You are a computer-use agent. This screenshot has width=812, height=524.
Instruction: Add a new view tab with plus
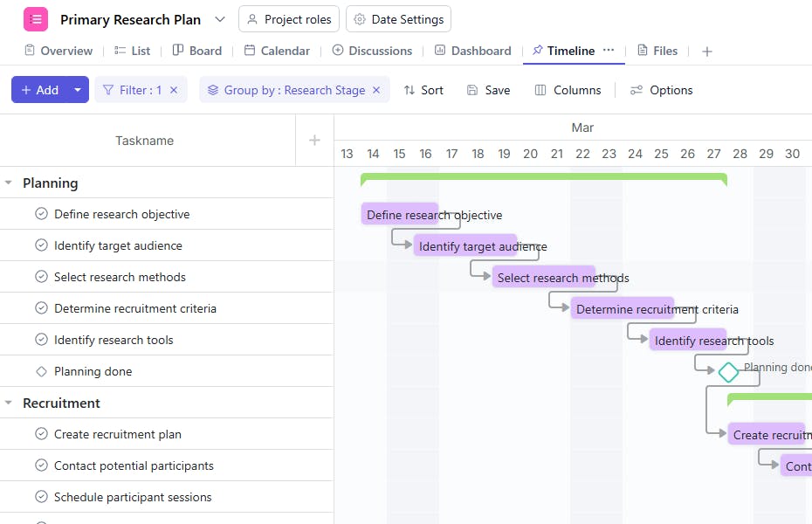707,52
